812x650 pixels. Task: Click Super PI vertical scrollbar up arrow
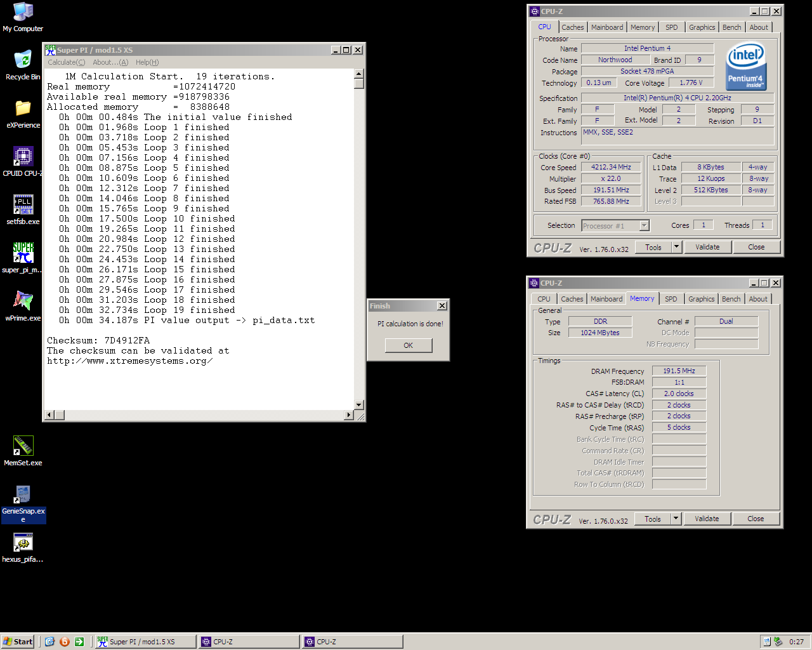click(x=359, y=74)
